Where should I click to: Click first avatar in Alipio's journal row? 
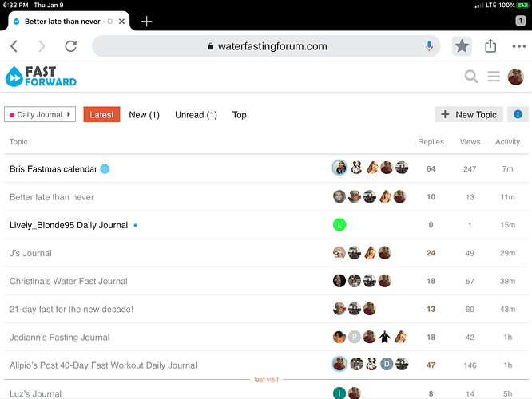[339, 364]
